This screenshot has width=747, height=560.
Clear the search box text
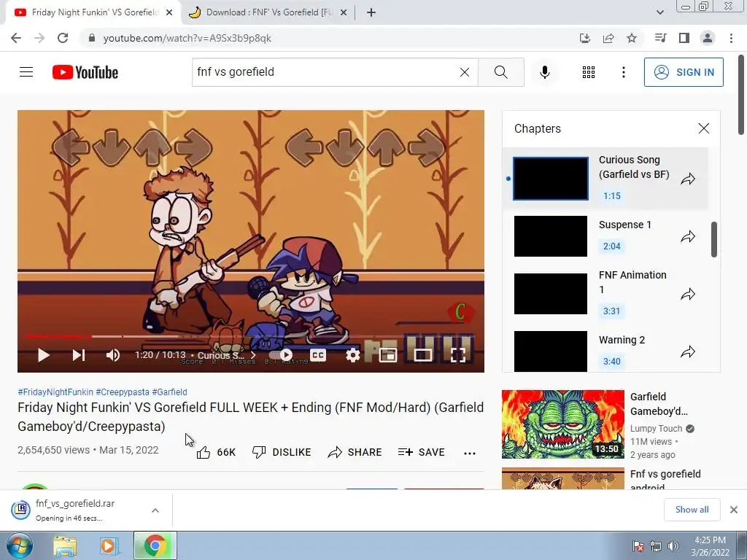[x=465, y=72]
